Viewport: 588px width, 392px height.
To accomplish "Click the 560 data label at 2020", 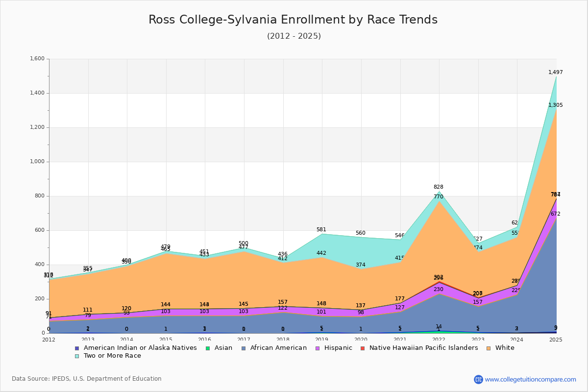I will [360, 233].
